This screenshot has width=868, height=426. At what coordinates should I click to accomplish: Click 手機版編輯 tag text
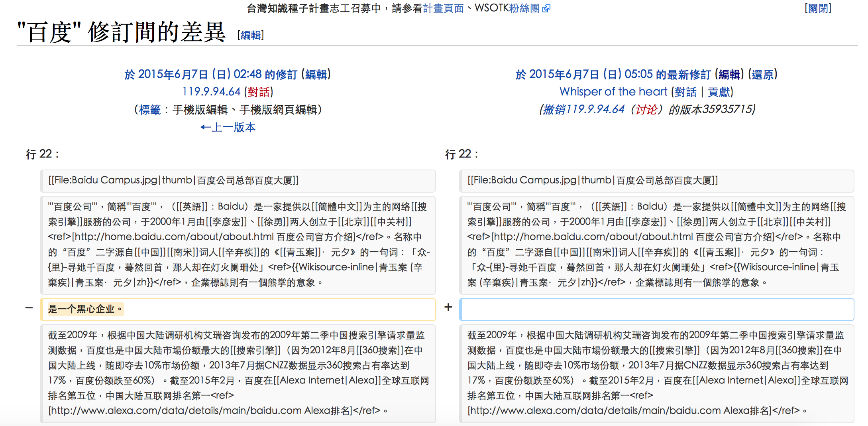(200, 110)
